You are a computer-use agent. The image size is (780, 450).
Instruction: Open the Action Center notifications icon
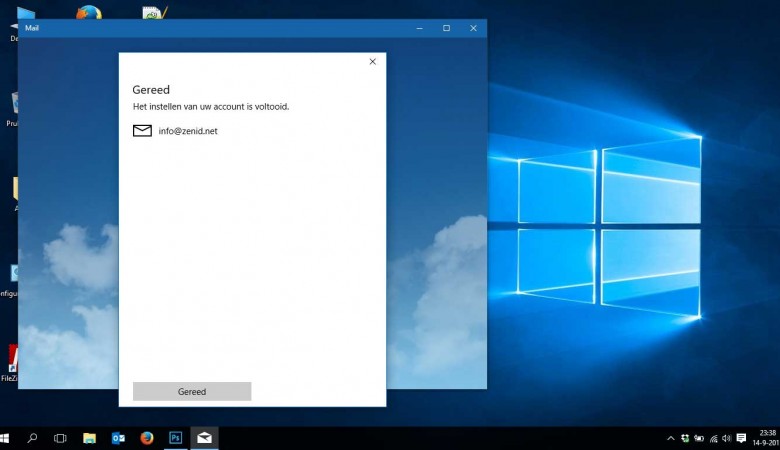[741, 438]
